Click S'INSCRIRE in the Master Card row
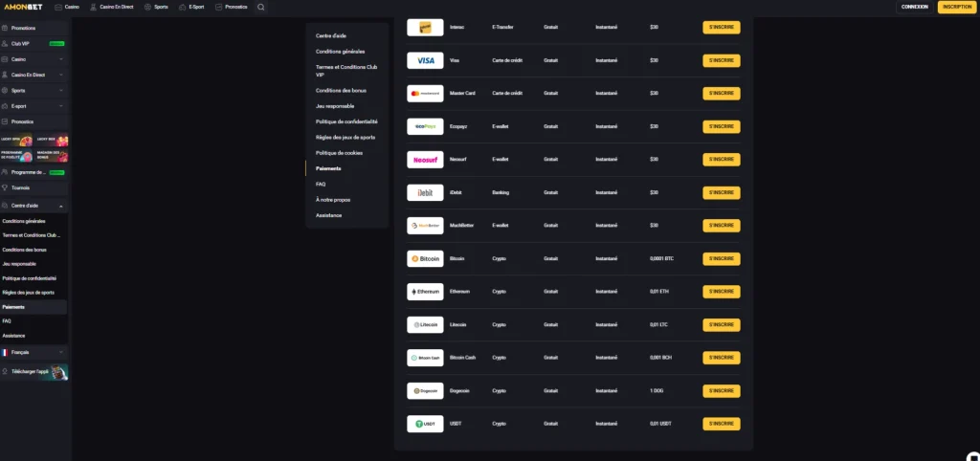The width and height of the screenshot is (980, 461). 722,94
